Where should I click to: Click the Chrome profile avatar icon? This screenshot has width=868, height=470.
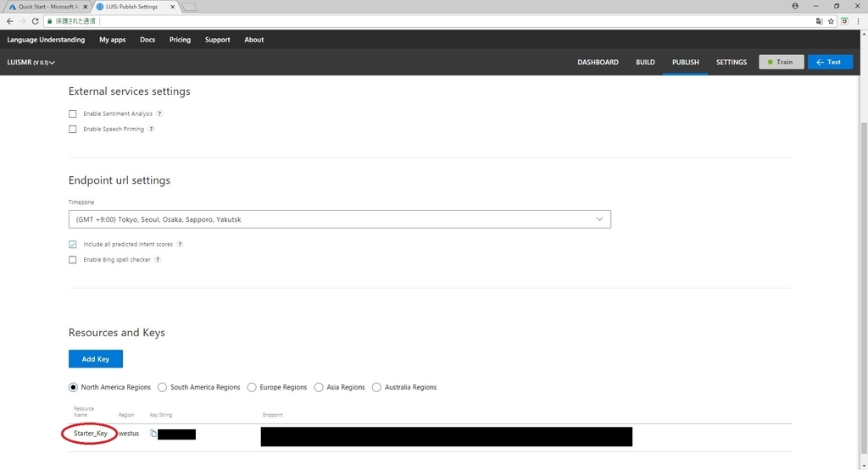pos(795,6)
